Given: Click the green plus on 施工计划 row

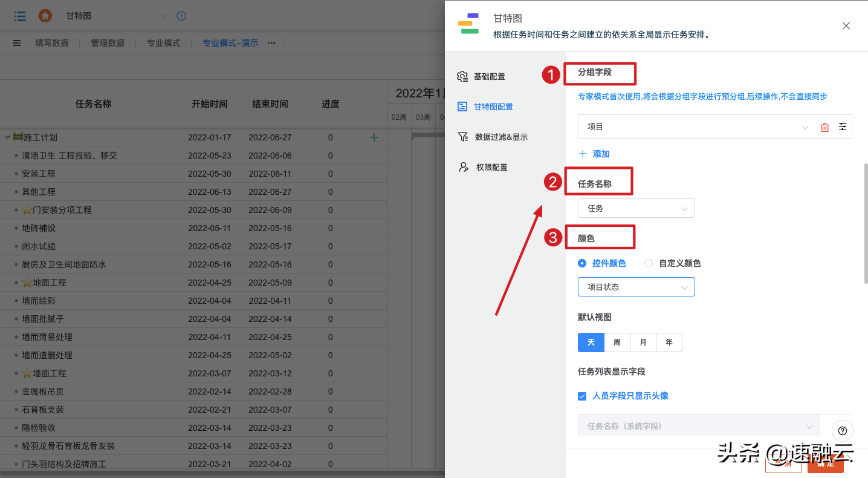Looking at the screenshot, I should coord(374,137).
